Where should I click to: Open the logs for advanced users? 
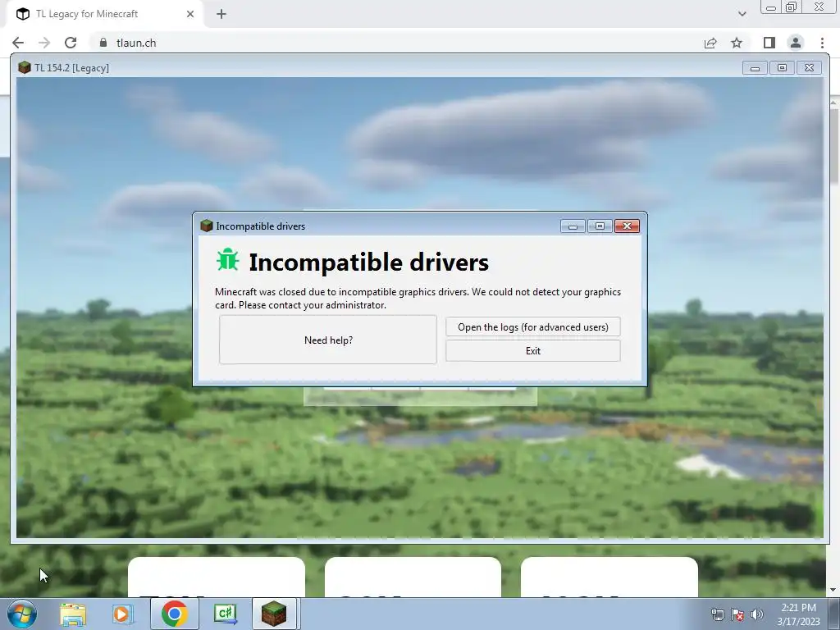point(533,326)
